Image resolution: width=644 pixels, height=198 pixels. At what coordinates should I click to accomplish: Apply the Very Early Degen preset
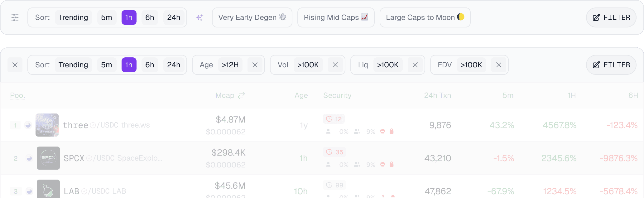(x=252, y=17)
